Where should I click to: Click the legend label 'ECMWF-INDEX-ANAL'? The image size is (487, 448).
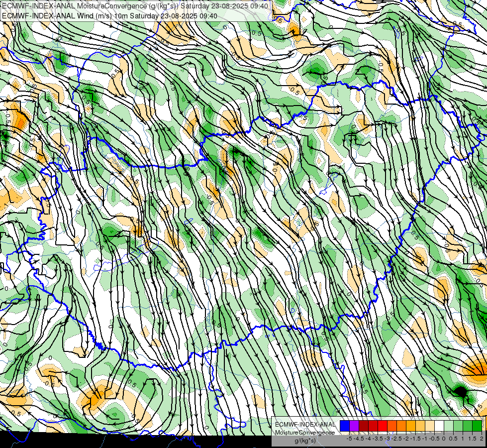click(x=305, y=425)
